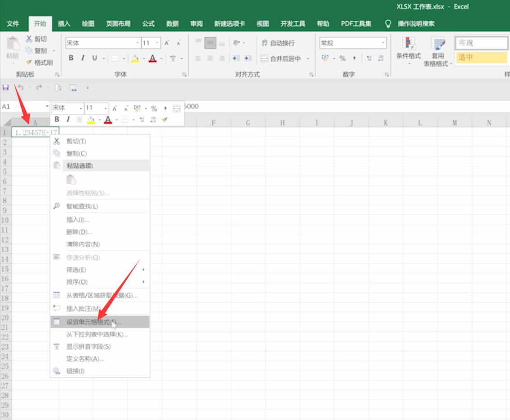Choose 复制(C) in the context menu

(x=100, y=153)
